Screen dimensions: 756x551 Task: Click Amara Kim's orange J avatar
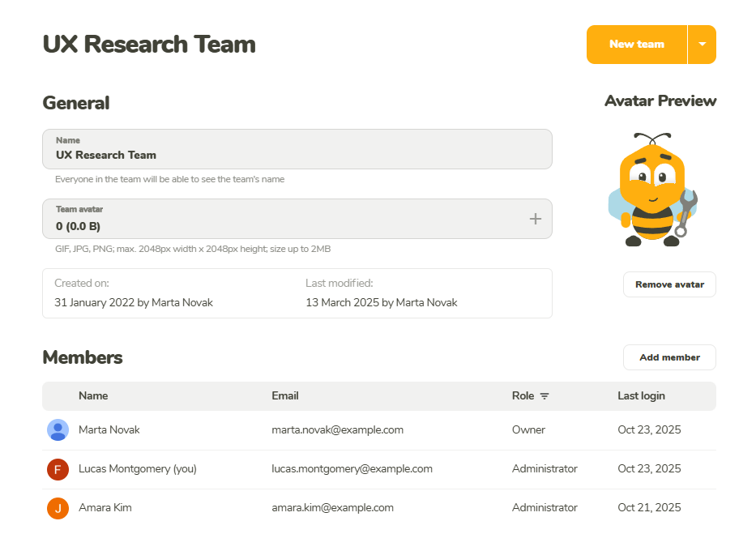pyautogui.click(x=58, y=508)
